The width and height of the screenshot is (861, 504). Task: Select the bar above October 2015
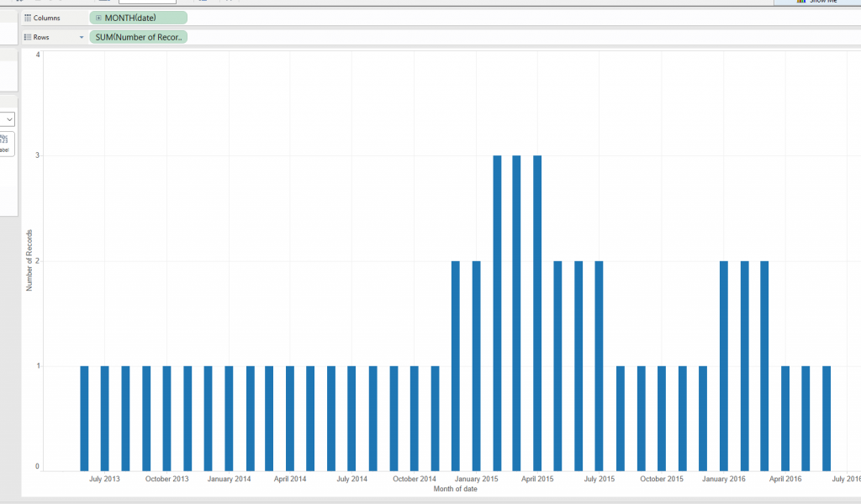click(662, 418)
